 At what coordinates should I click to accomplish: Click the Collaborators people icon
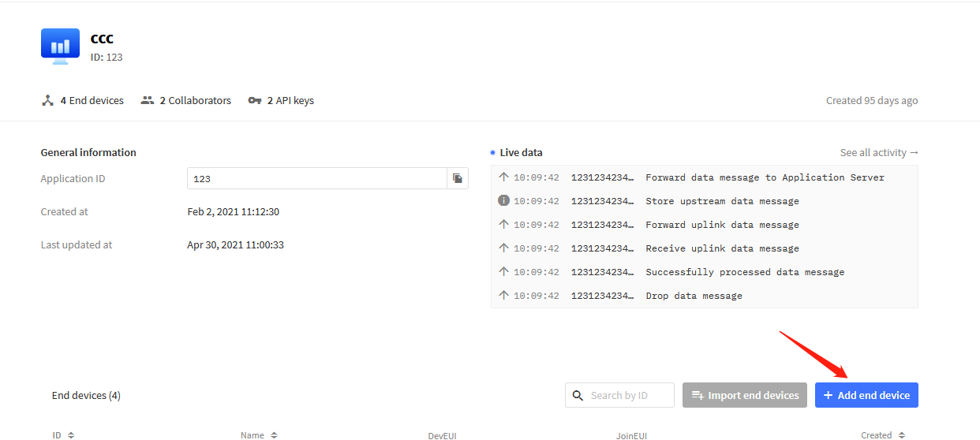pyautogui.click(x=148, y=100)
